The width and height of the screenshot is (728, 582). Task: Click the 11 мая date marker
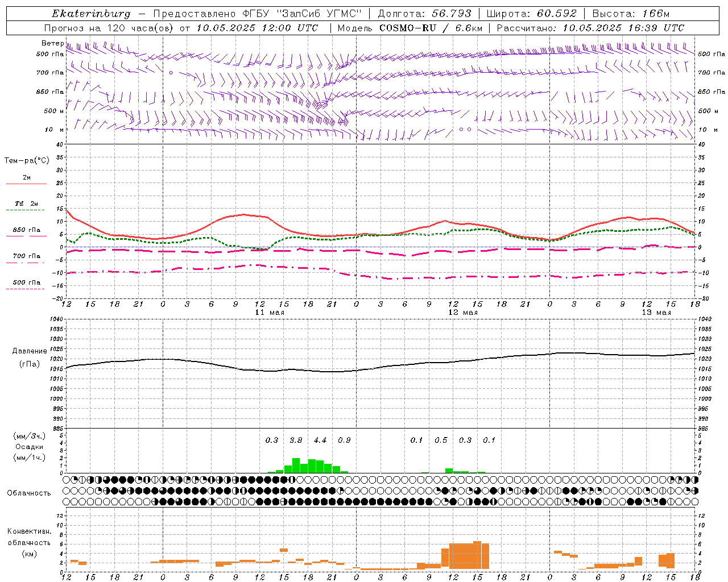click(270, 313)
